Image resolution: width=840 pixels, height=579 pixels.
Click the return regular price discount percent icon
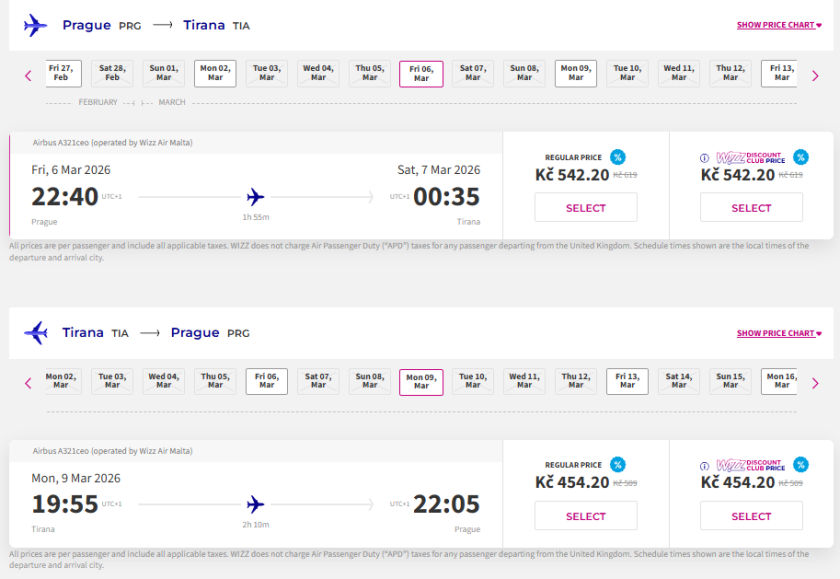pyautogui.click(x=618, y=465)
